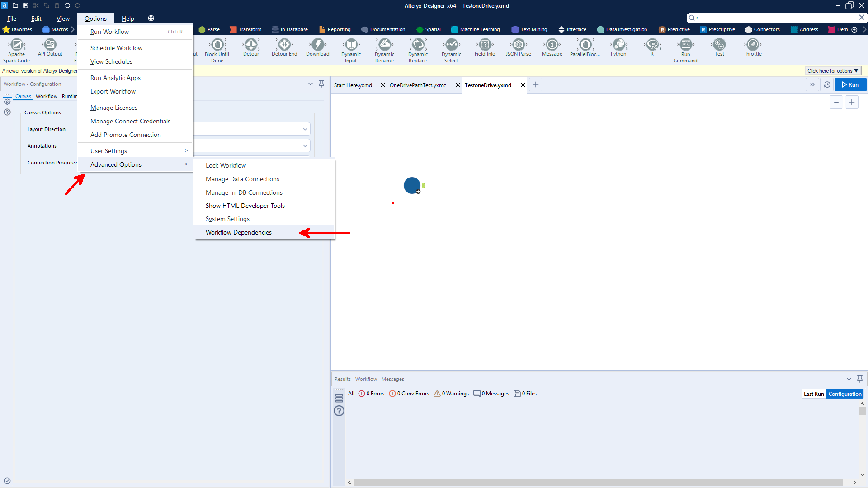
Task: Switch to the OneDrivePathTest.yxmc tab
Action: [x=418, y=85]
